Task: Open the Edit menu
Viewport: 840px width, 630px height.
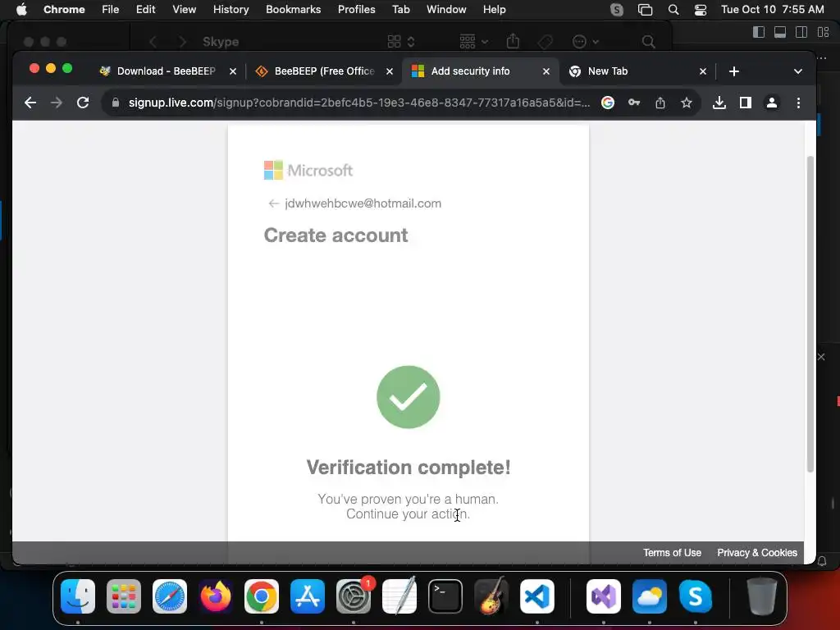Action: (x=145, y=10)
